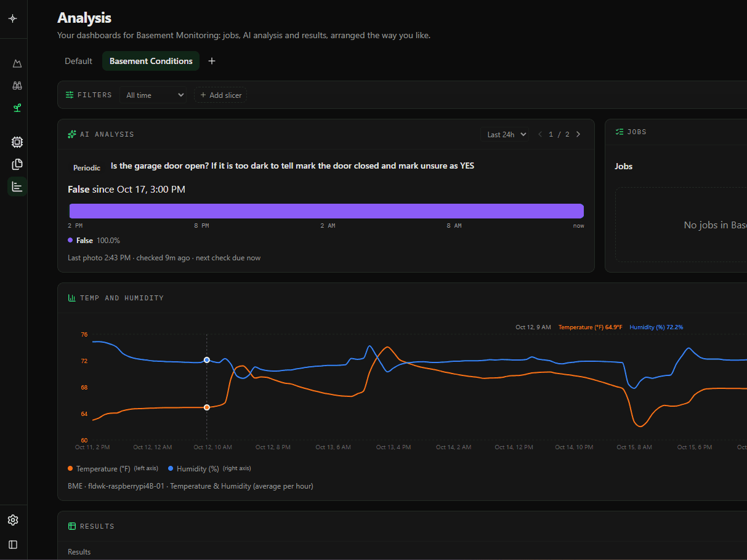Open the mountain icon page in the sidebar
Screen dimensions: 747x560
(x=17, y=63)
